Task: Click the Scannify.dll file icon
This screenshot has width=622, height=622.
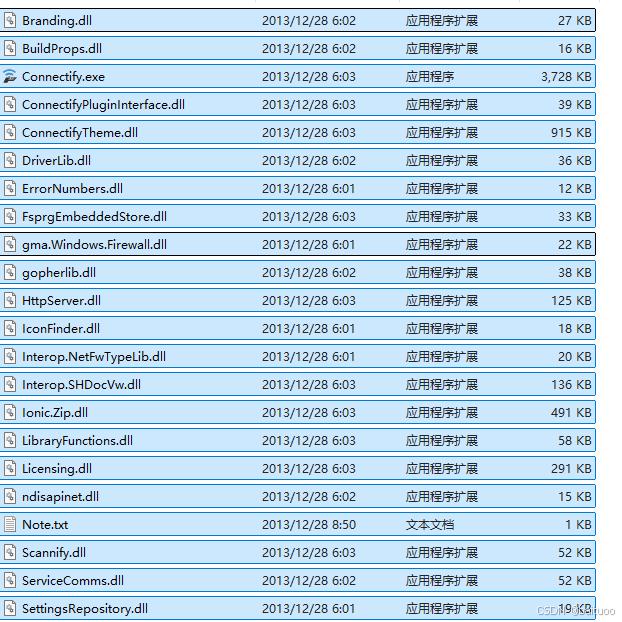Action: (x=10, y=553)
